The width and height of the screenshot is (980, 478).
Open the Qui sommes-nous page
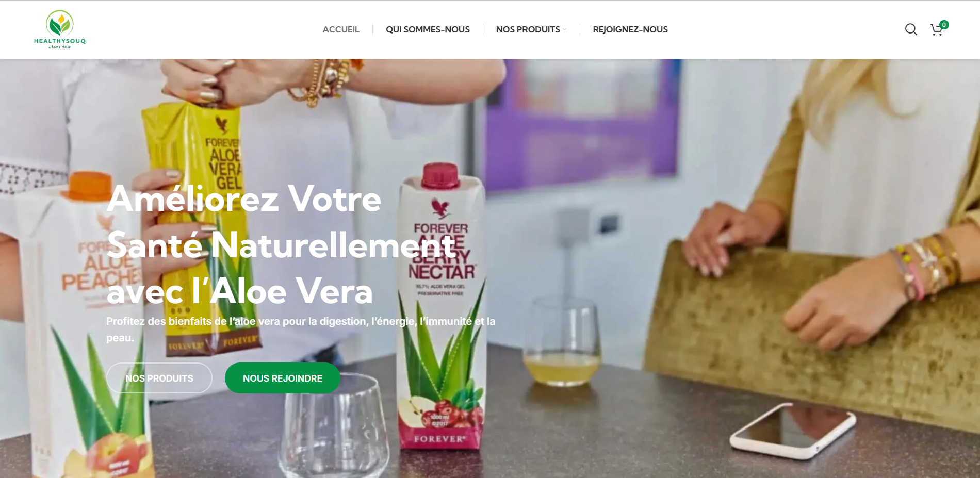tap(428, 29)
